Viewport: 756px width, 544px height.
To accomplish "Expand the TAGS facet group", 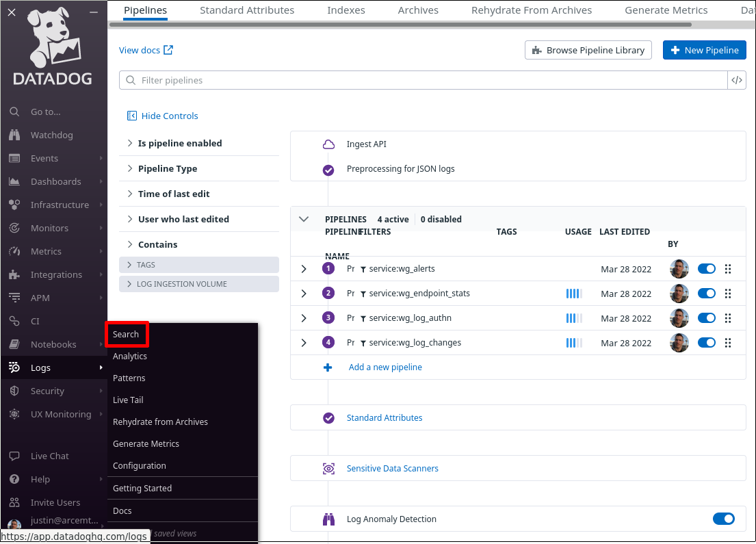I will coord(199,265).
